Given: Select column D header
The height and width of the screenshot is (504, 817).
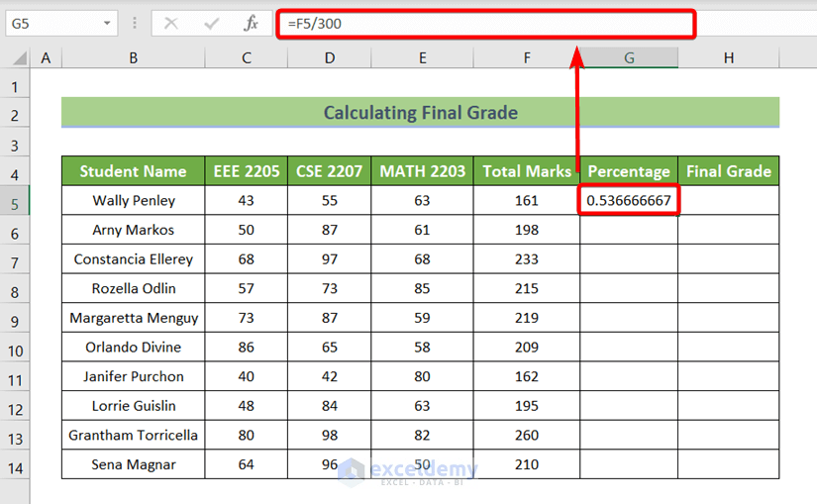Looking at the screenshot, I should [330, 57].
